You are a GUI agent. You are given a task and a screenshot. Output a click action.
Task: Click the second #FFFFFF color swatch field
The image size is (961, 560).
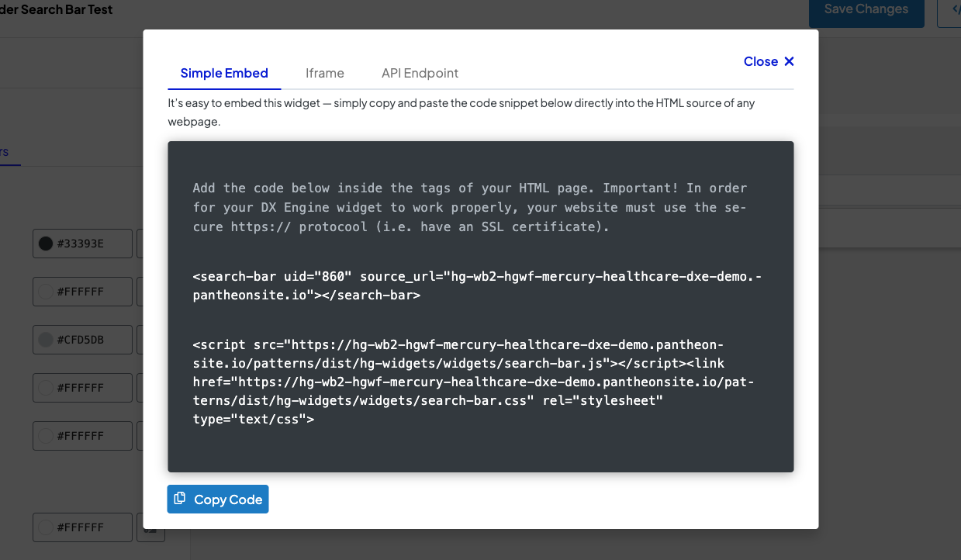[x=82, y=387]
